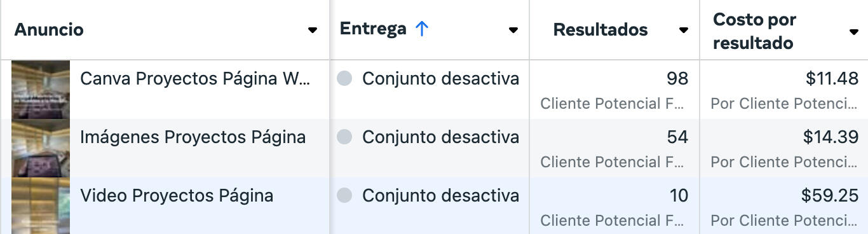Click the gray status dot for Imágenes Proyectos
868x234 pixels.
(344, 137)
